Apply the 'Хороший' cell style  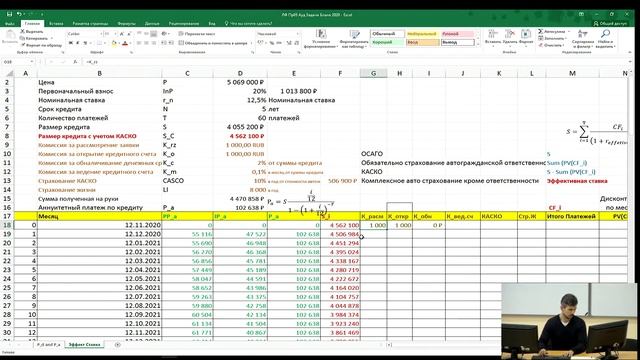(x=388, y=42)
